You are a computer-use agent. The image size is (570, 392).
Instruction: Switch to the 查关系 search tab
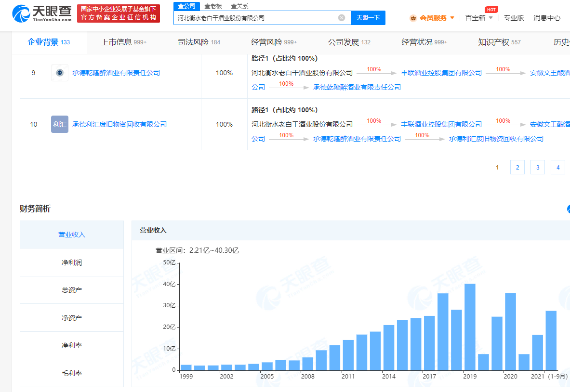point(239,6)
